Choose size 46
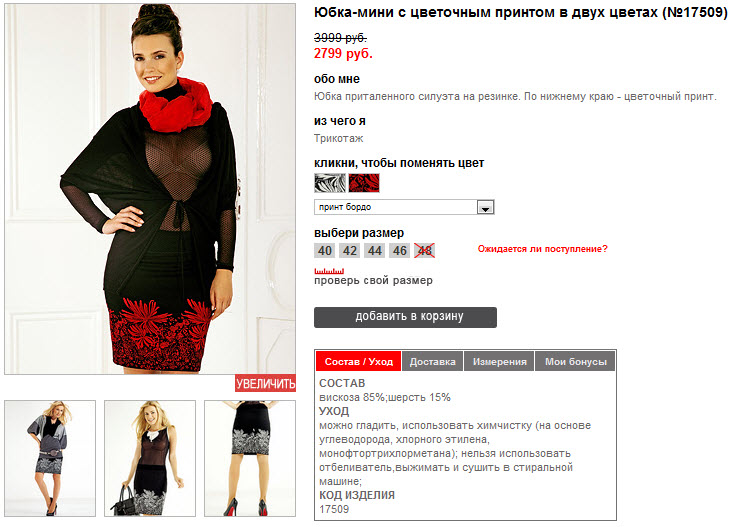730x527 pixels. (x=400, y=251)
